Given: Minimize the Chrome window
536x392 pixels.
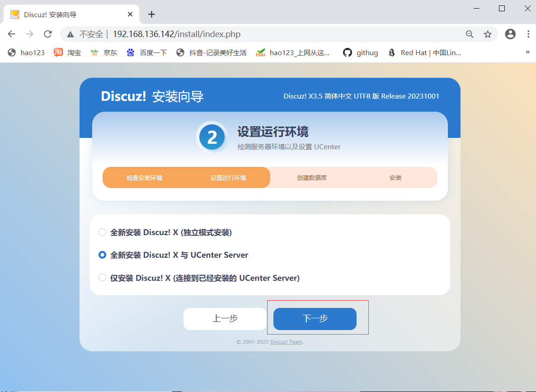Looking at the screenshot, I should (476, 8).
